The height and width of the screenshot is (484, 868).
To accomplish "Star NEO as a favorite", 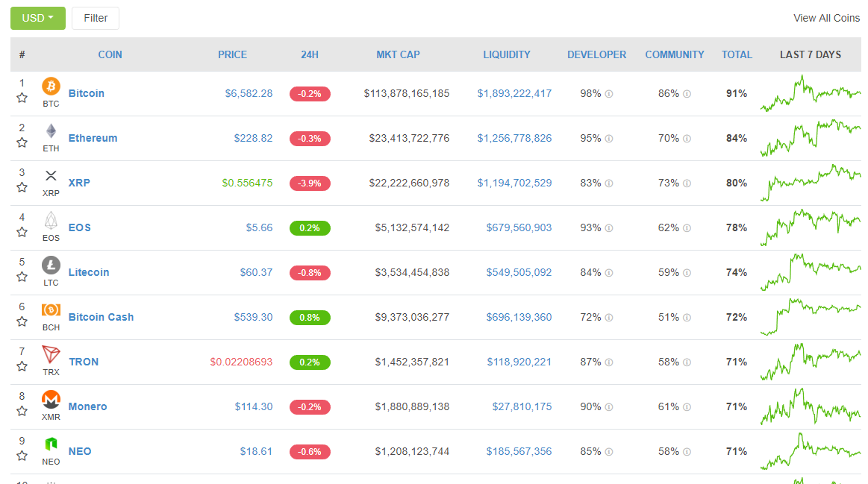I will click(22, 456).
